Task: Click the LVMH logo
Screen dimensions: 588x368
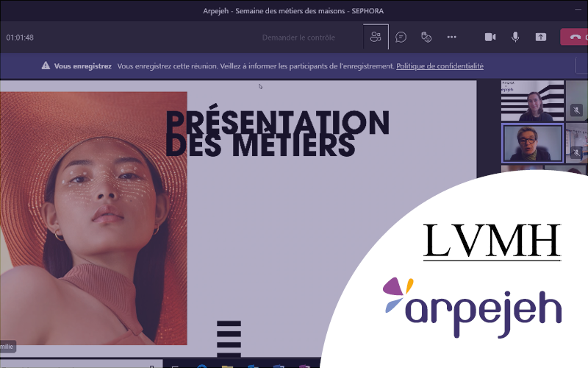Action: point(492,241)
